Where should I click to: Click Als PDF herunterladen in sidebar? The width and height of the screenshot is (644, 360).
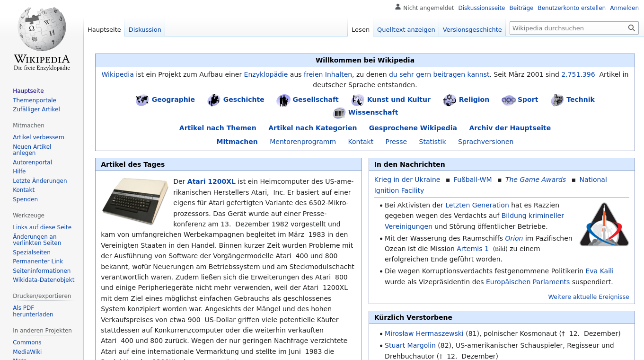33,311
